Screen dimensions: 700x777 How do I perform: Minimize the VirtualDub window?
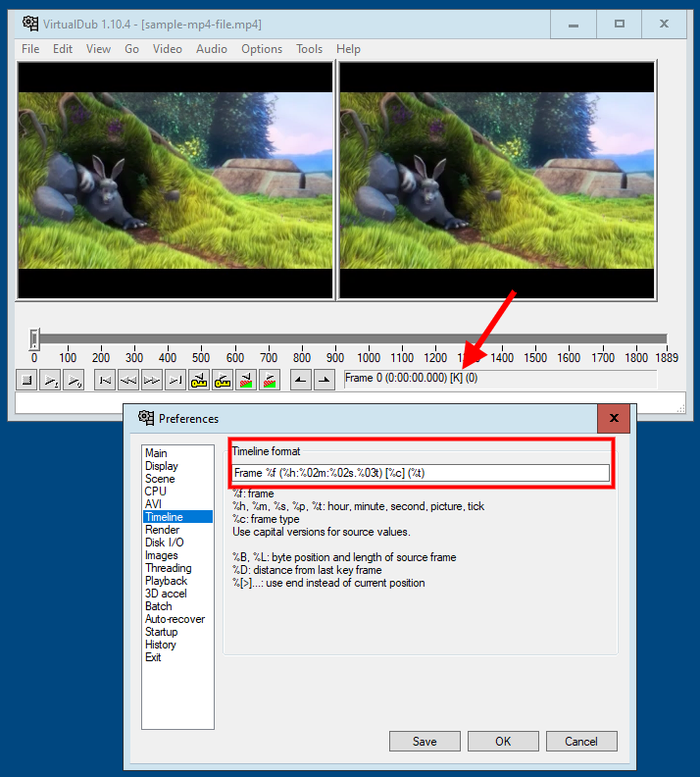pos(574,25)
